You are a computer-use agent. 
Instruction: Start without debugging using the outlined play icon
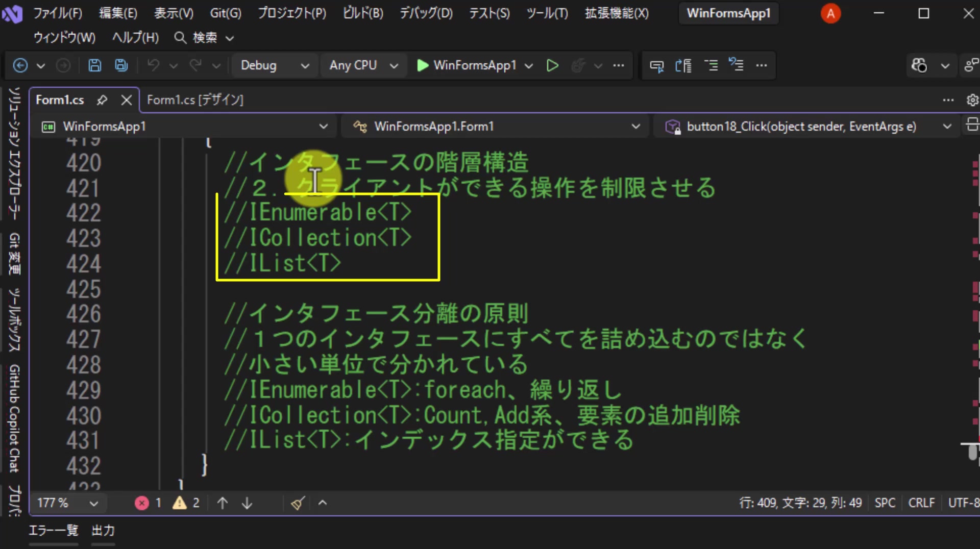pyautogui.click(x=552, y=65)
